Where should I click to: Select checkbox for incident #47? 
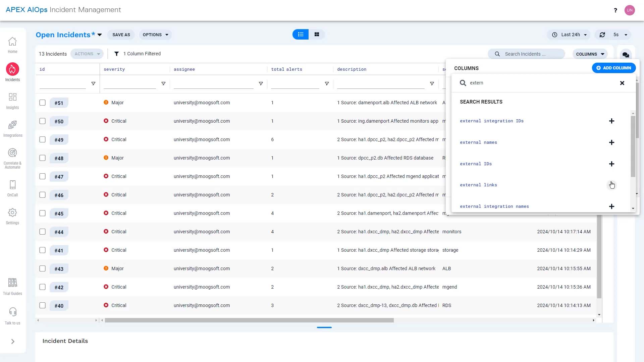[42, 176]
